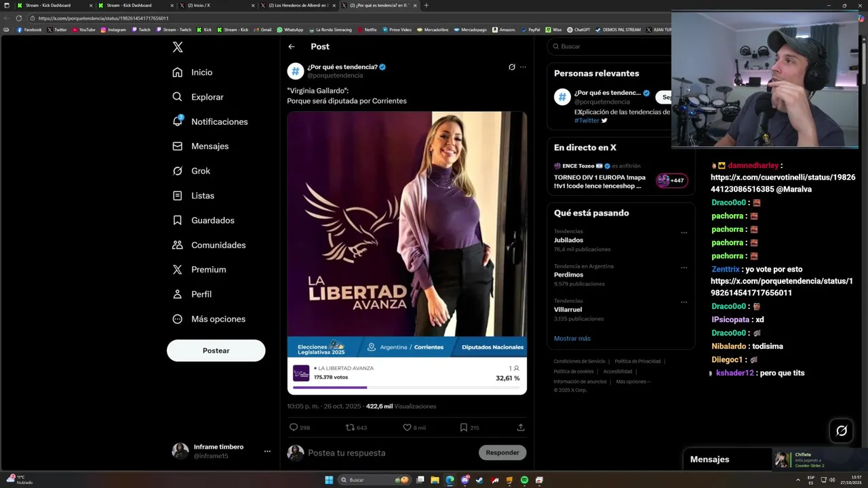Expand 'Más opciones ···' in footer
The height and width of the screenshot is (488, 868).
coord(633,382)
